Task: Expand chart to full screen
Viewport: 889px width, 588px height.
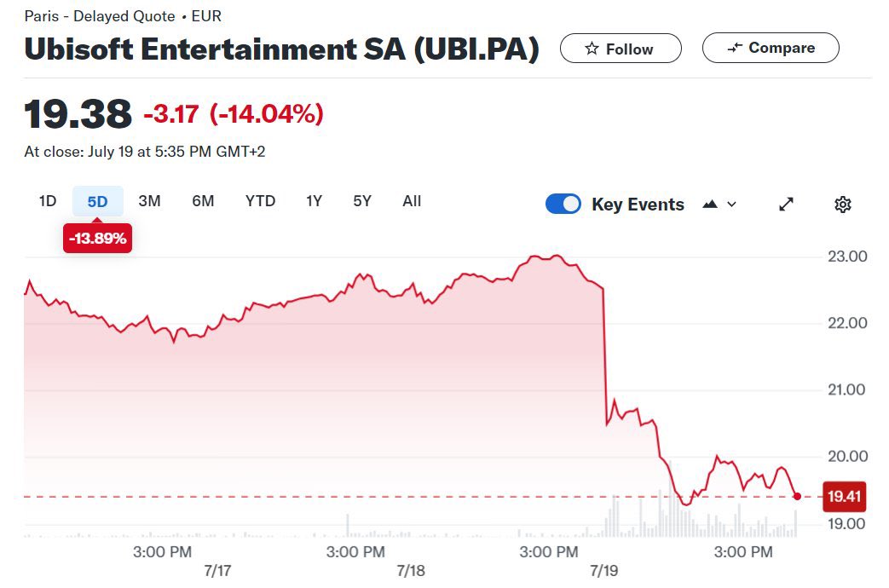Action: click(786, 205)
